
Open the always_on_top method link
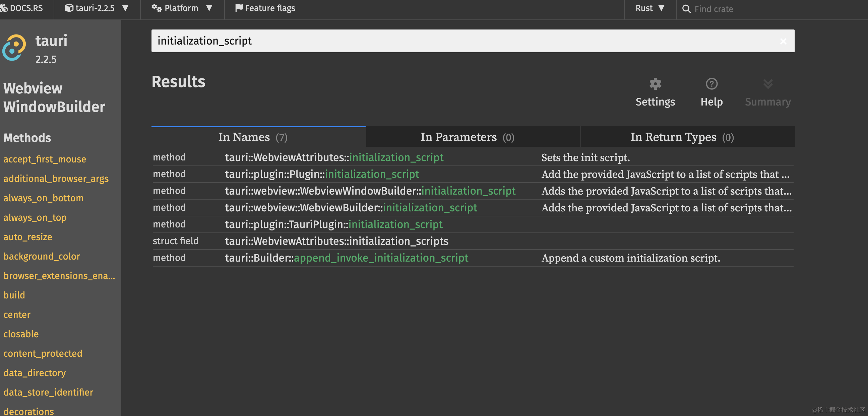pos(35,218)
